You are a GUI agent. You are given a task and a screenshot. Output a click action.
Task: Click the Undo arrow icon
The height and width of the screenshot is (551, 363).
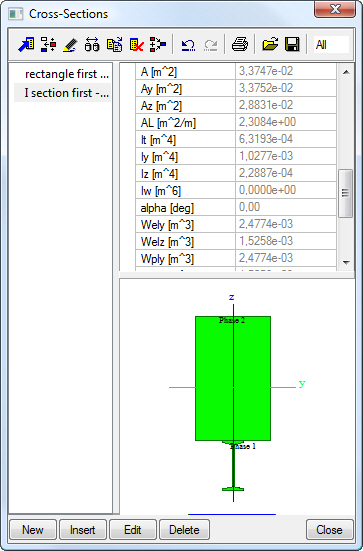[188, 45]
